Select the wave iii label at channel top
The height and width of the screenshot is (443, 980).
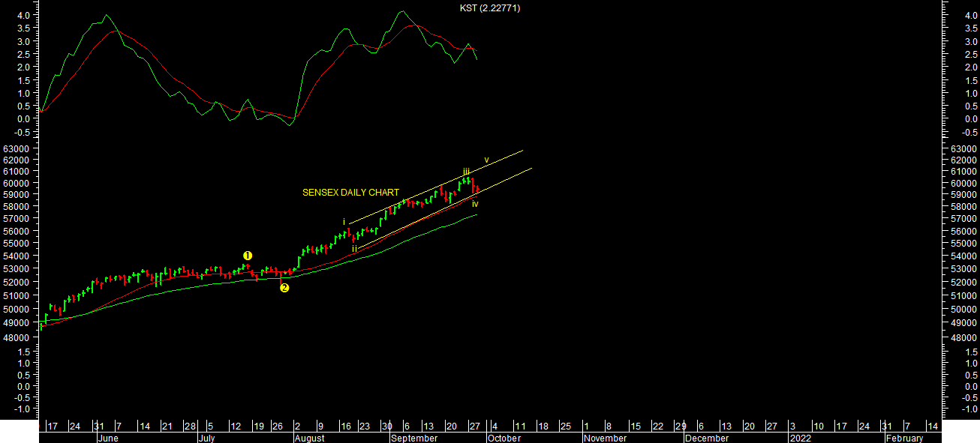click(466, 172)
